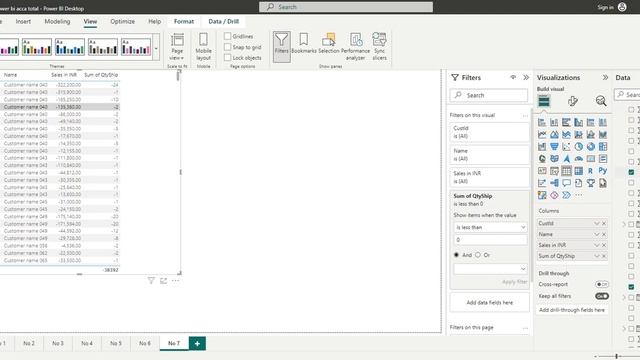The image size is (640, 360).
Task: Collapse the Filters pane
Action: pyautogui.click(x=526, y=78)
